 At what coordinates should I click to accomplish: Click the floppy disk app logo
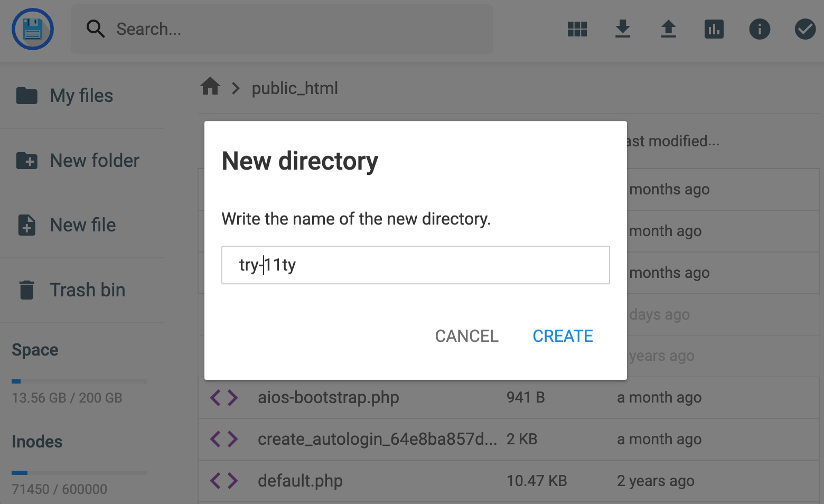(33, 29)
